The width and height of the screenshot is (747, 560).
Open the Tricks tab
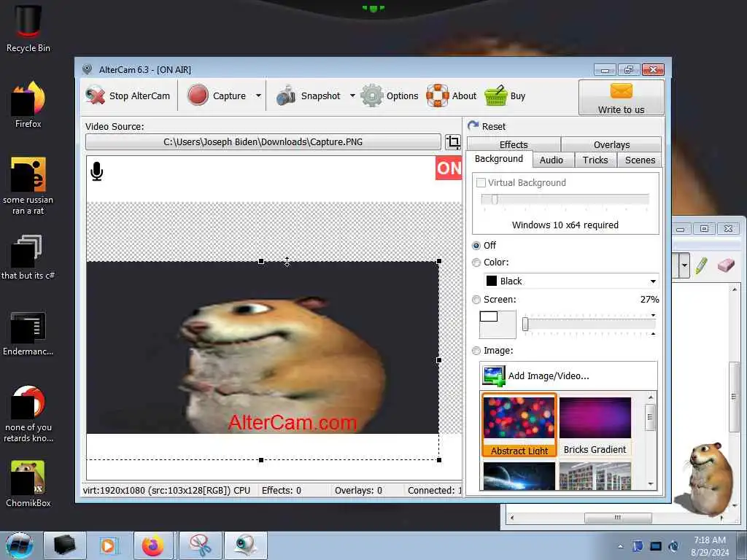tap(595, 160)
